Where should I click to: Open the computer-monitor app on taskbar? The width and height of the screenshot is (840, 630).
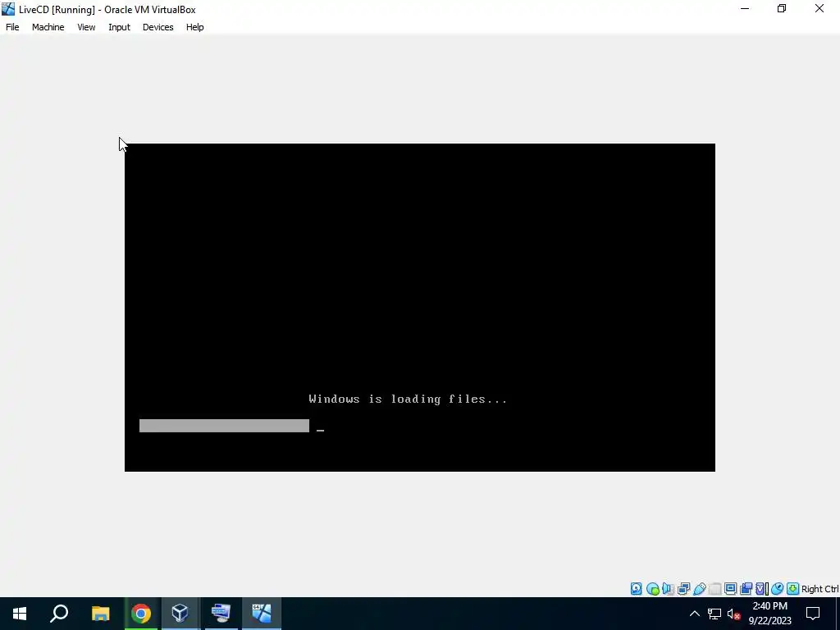pos(221,614)
